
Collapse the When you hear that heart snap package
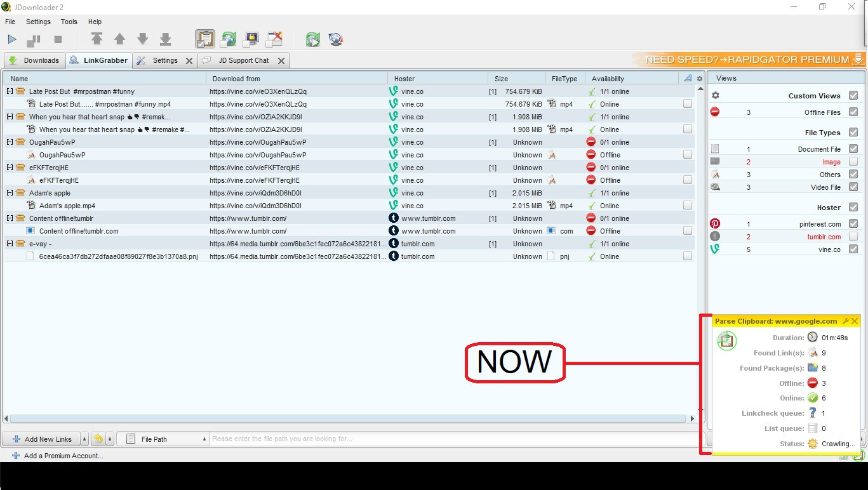pyautogui.click(x=10, y=117)
